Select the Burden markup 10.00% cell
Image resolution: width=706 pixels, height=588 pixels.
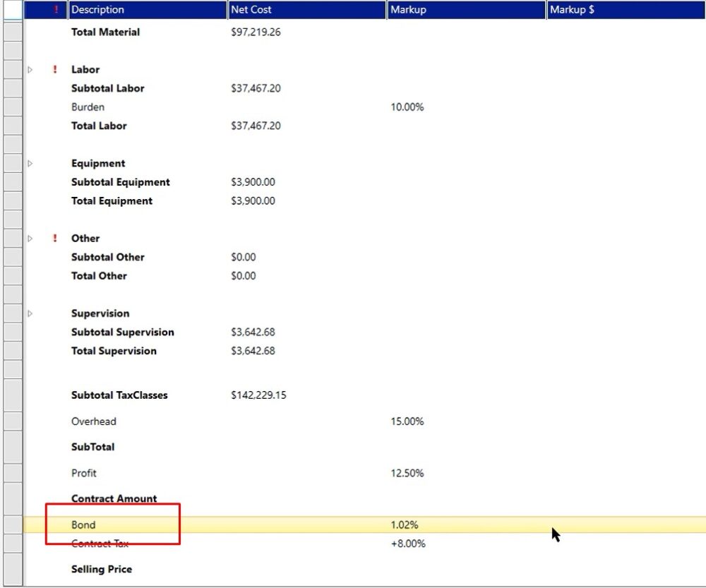click(x=407, y=107)
